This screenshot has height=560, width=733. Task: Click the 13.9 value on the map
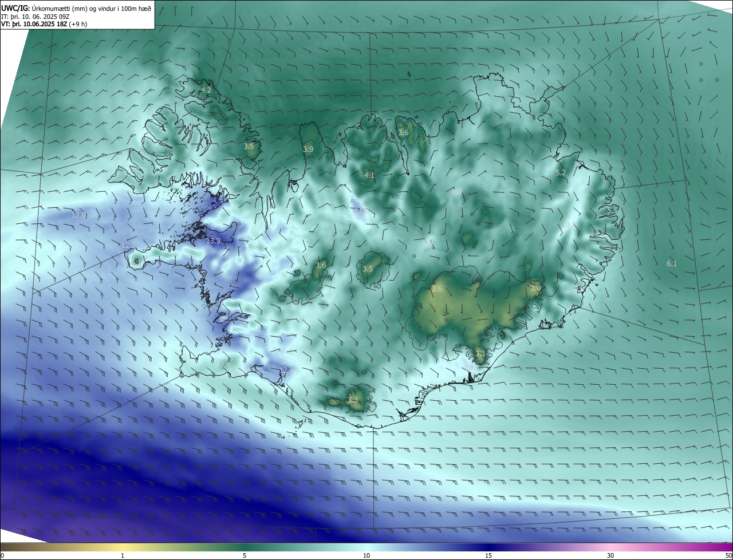click(x=213, y=241)
